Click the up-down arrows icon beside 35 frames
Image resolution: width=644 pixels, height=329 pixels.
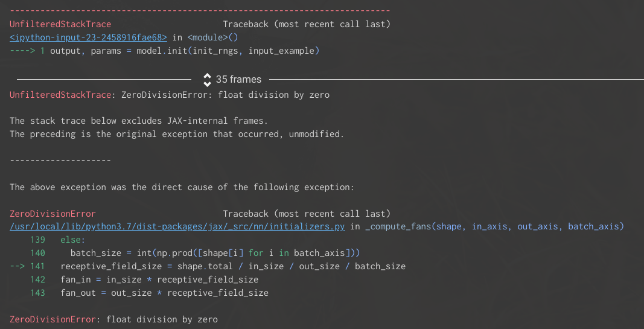click(208, 79)
